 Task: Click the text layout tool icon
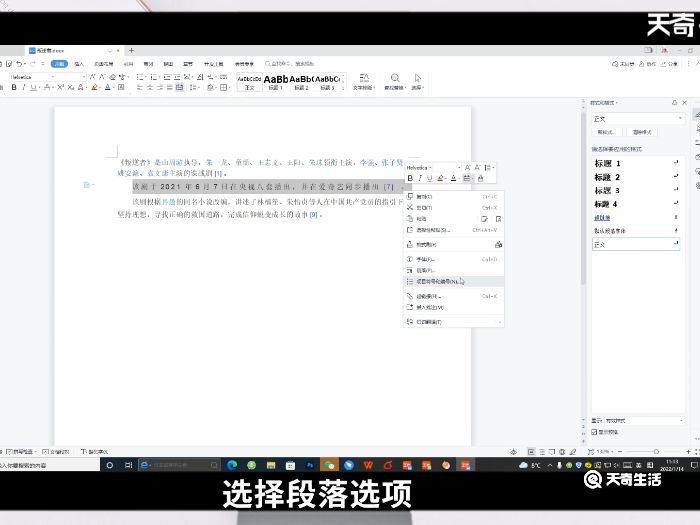tap(364, 78)
